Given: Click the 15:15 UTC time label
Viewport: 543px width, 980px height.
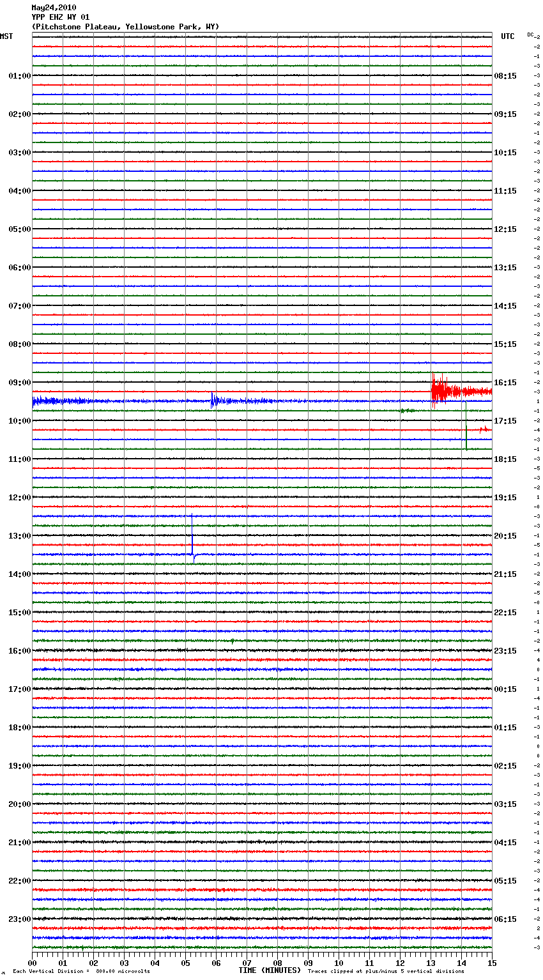Looking at the screenshot, I should 505,344.
